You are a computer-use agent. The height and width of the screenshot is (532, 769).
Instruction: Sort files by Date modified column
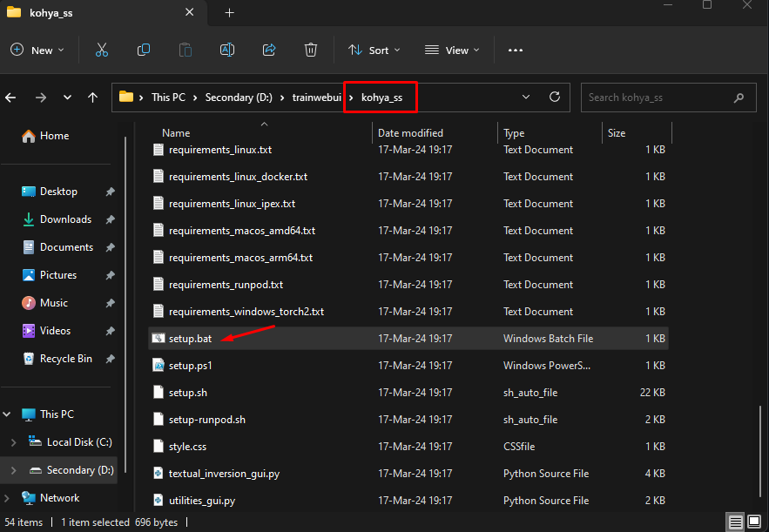pyautogui.click(x=410, y=133)
